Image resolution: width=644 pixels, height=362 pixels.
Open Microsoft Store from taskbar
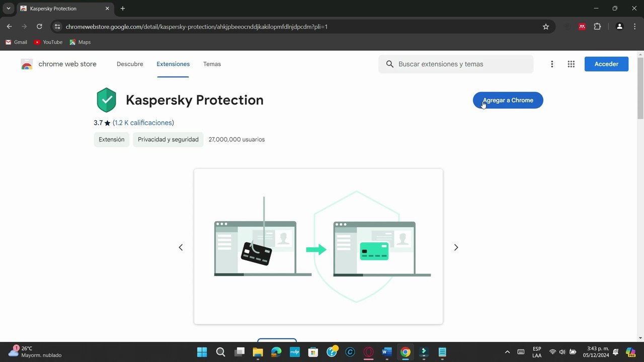[313, 352]
